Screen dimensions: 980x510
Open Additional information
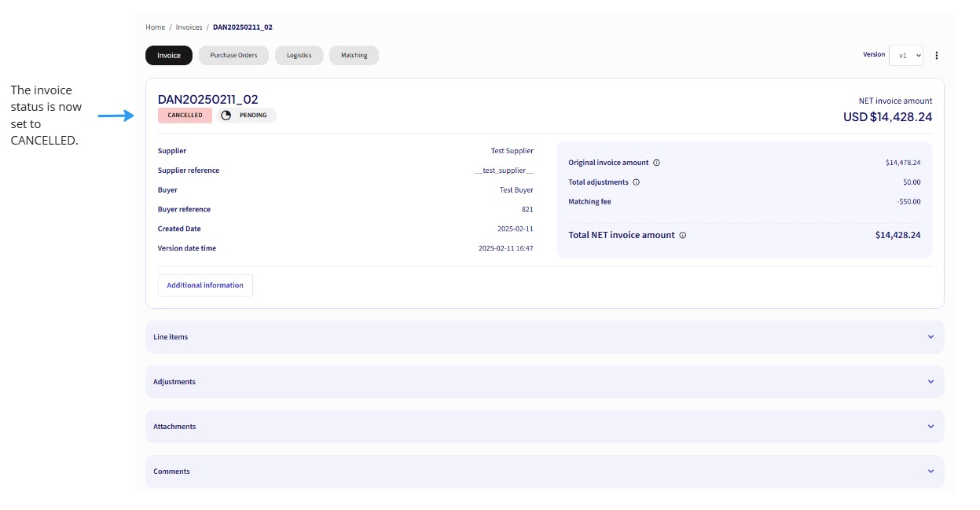pos(205,285)
